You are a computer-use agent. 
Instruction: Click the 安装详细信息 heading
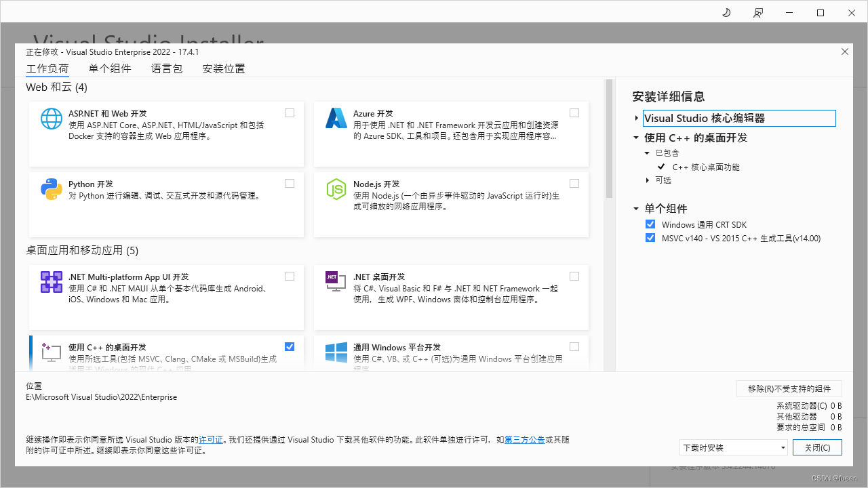pos(669,96)
